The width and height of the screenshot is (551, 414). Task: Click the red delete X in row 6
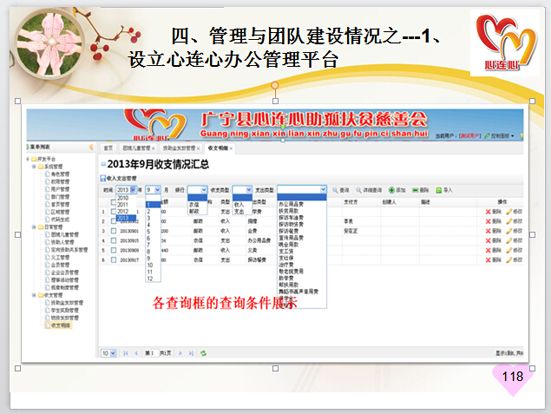point(488,260)
